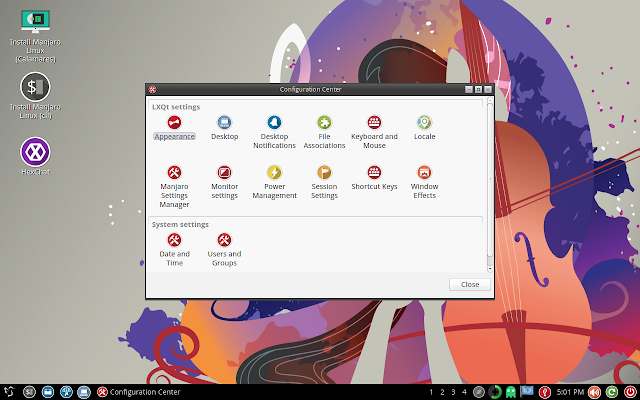Open the Desktop settings icon
This screenshot has height=400, width=640.
click(224, 128)
